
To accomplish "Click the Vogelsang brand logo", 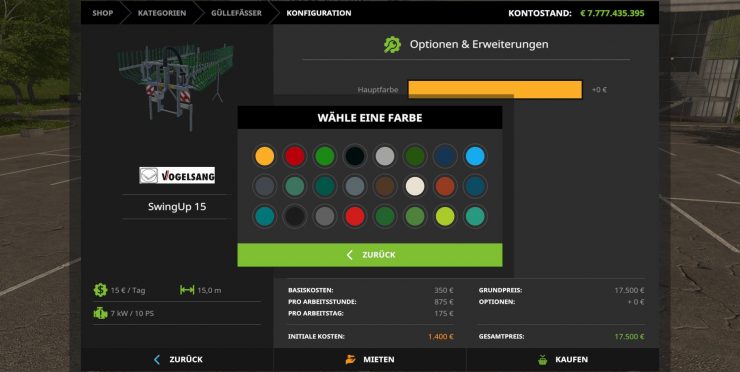I will click(177, 176).
